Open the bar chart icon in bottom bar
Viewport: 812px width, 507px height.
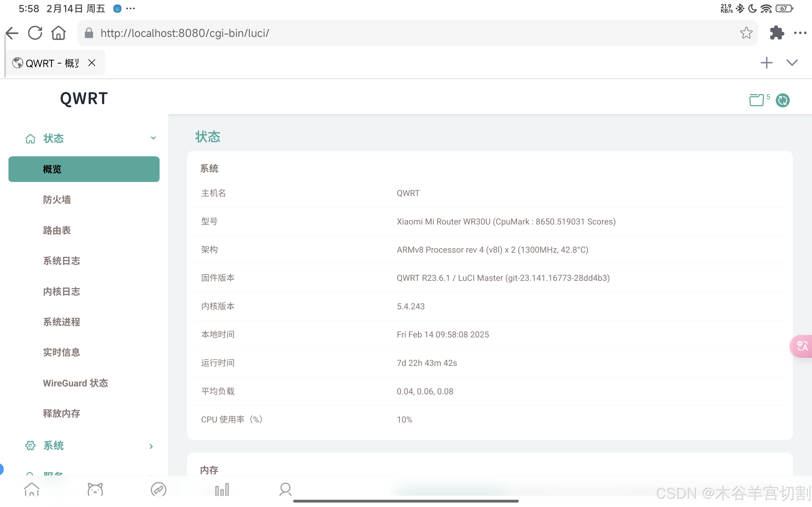coord(222,490)
